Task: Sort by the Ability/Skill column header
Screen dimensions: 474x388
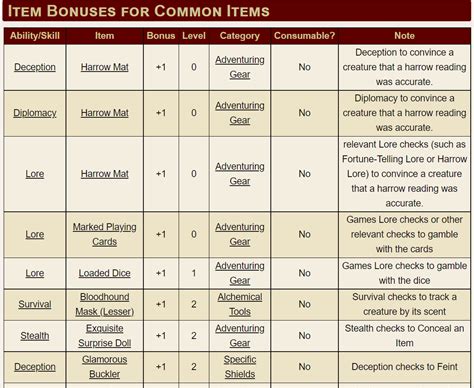Action: pos(35,36)
